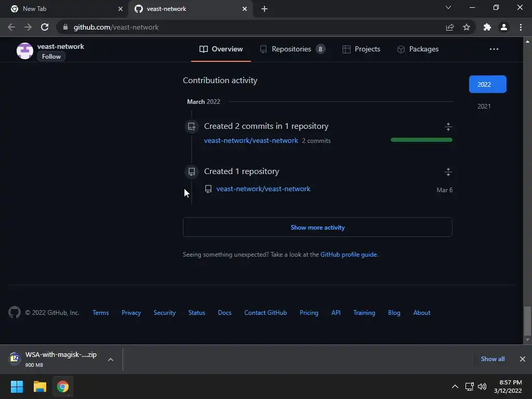Open the Blog footer link
Viewport: 532px width, 399px height.
394,313
